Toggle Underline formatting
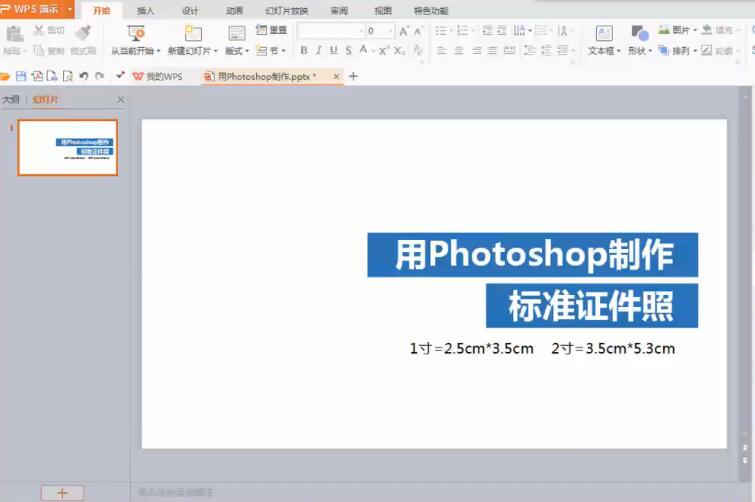 click(x=333, y=50)
